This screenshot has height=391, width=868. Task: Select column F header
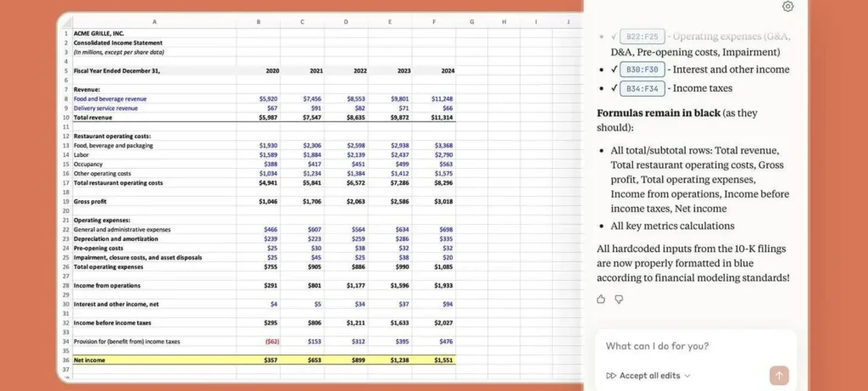coord(433,21)
